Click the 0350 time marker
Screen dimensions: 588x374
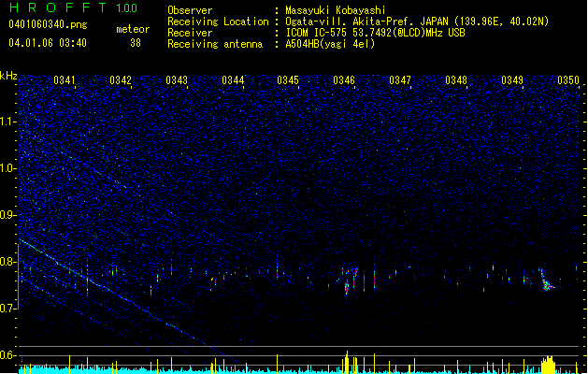[568, 80]
